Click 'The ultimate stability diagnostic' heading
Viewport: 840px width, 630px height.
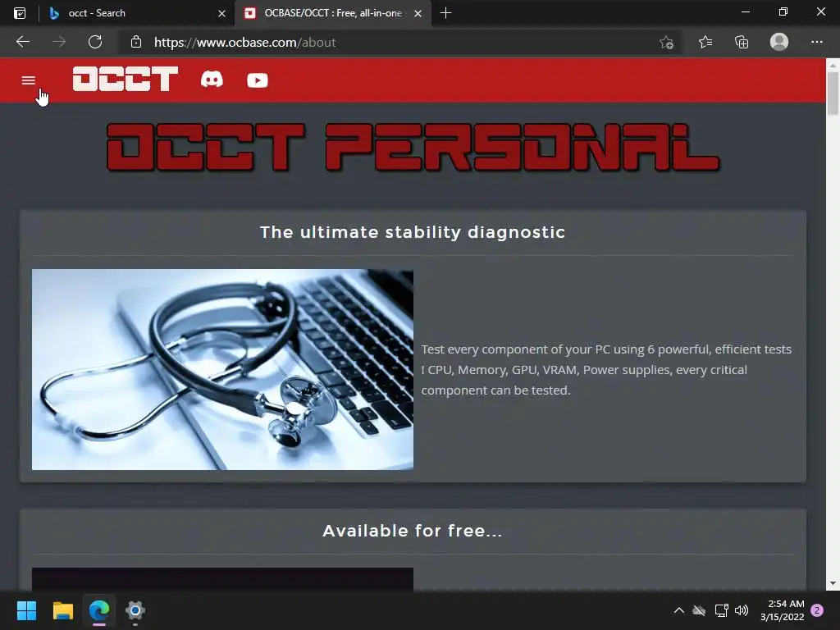(413, 232)
